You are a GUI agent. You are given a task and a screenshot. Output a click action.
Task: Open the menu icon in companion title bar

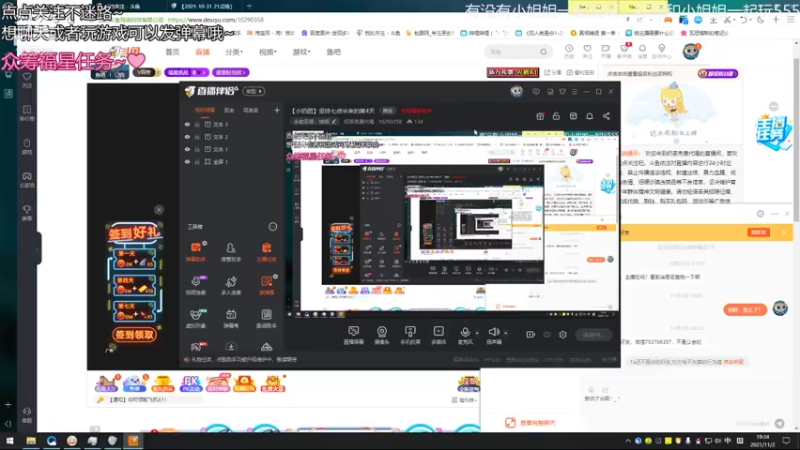pyautogui.click(x=574, y=92)
